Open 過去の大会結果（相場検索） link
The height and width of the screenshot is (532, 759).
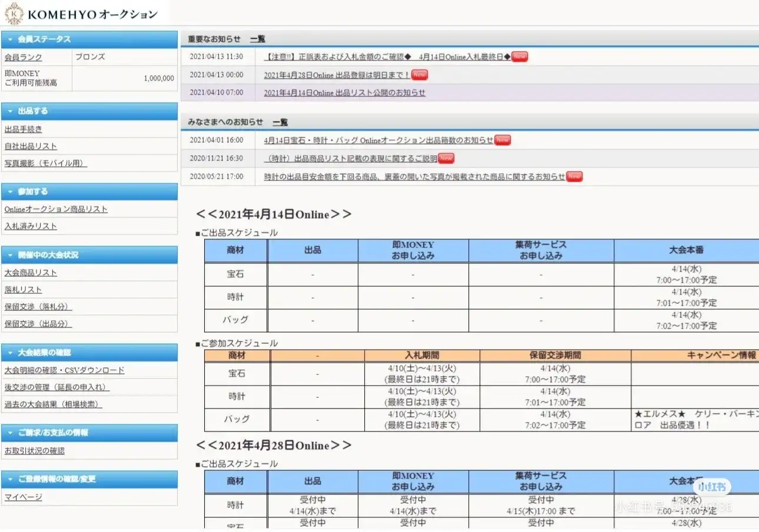pyautogui.click(x=53, y=404)
